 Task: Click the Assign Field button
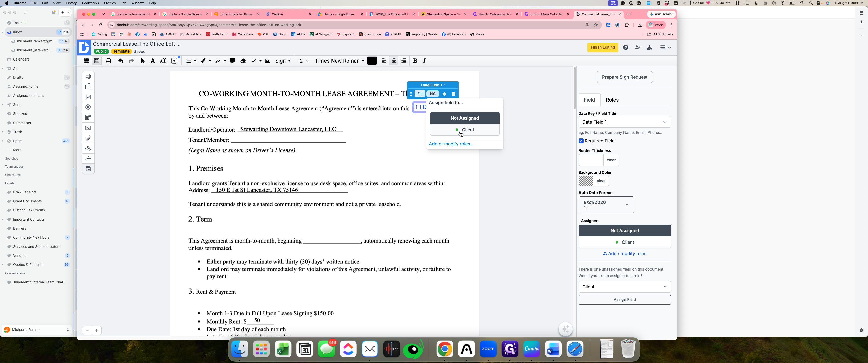click(625, 300)
